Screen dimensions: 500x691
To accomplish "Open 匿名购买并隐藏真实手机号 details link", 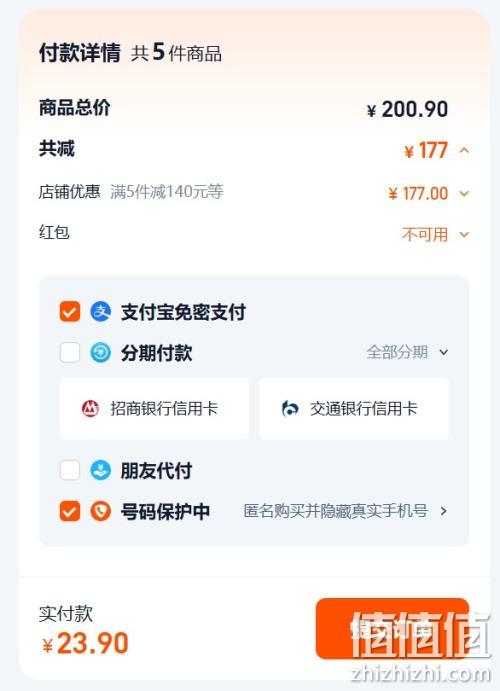I will pyautogui.click(x=345, y=511).
